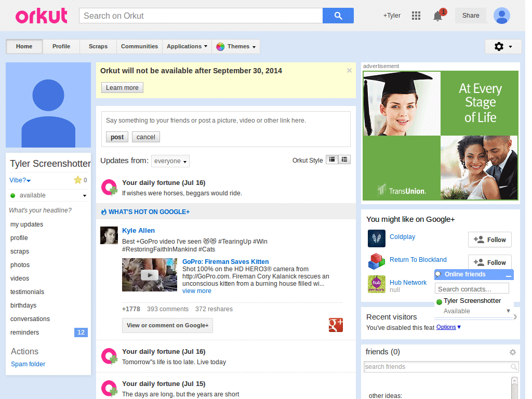Click the Google+ red icon
Image resolution: width=532 pixels, height=399 pixels.
[336, 325]
